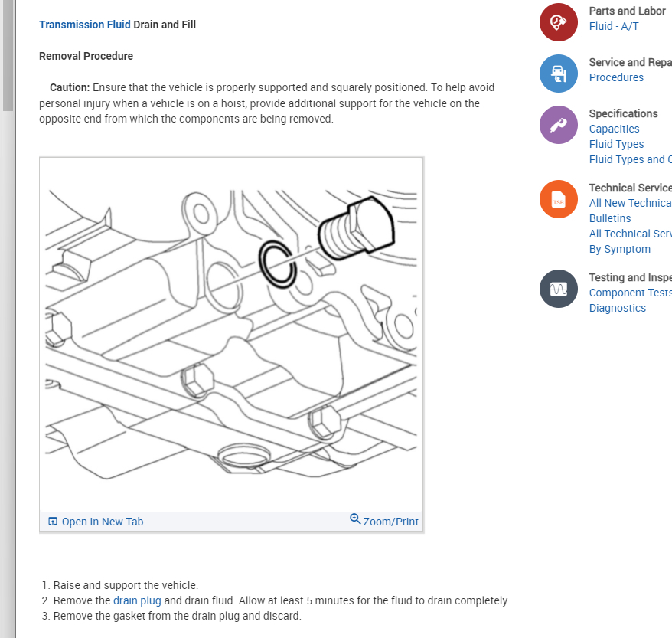Click the Zoom/Print magnifier icon
Viewport: 672px width, 638px height.
355,519
